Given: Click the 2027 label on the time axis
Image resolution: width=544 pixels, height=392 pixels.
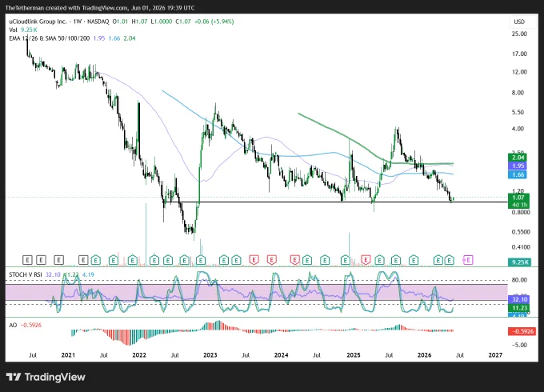Looking at the screenshot, I should click(495, 355).
